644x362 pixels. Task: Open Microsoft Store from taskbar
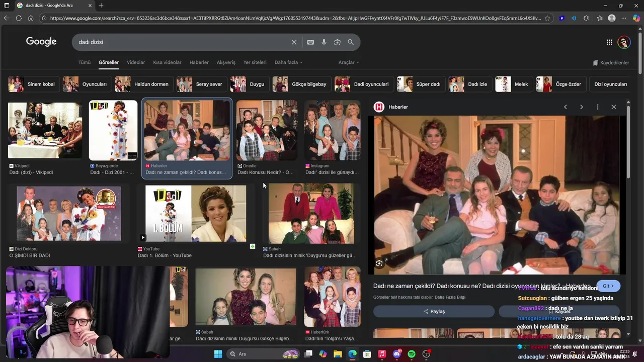[367, 354]
